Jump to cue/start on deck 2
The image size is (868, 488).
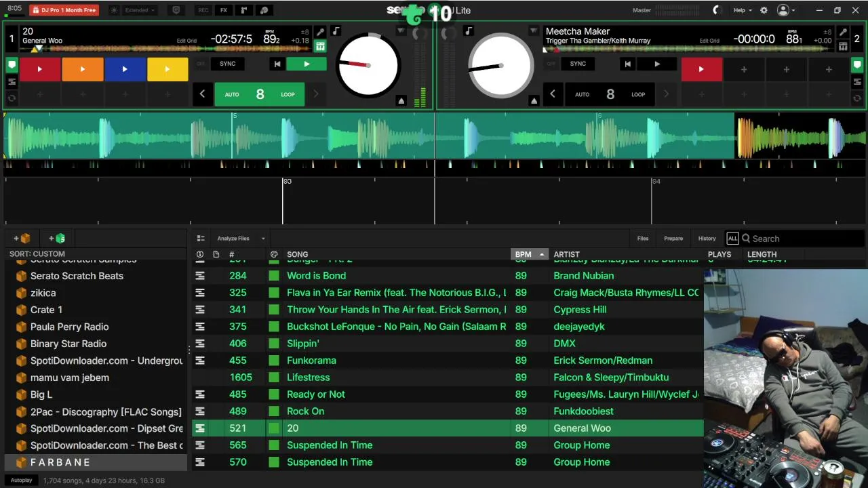pyautogui.click(x=627, y=64)
